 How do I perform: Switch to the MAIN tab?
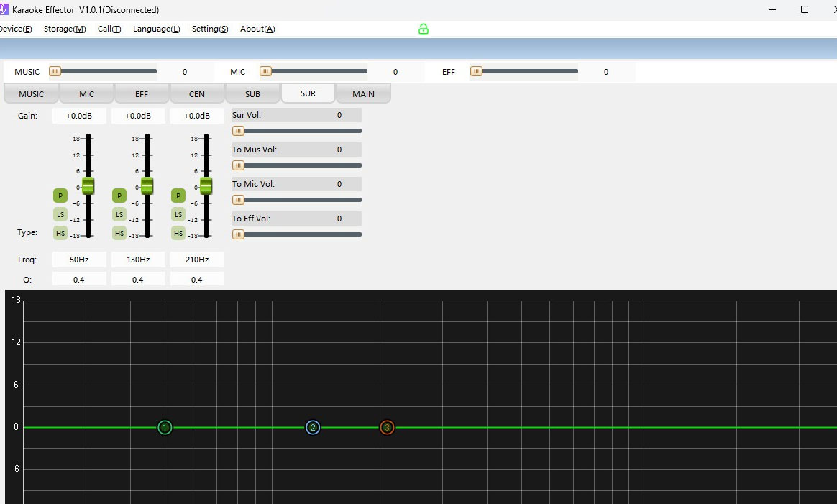pyautogui.click(x=363, y=94)
